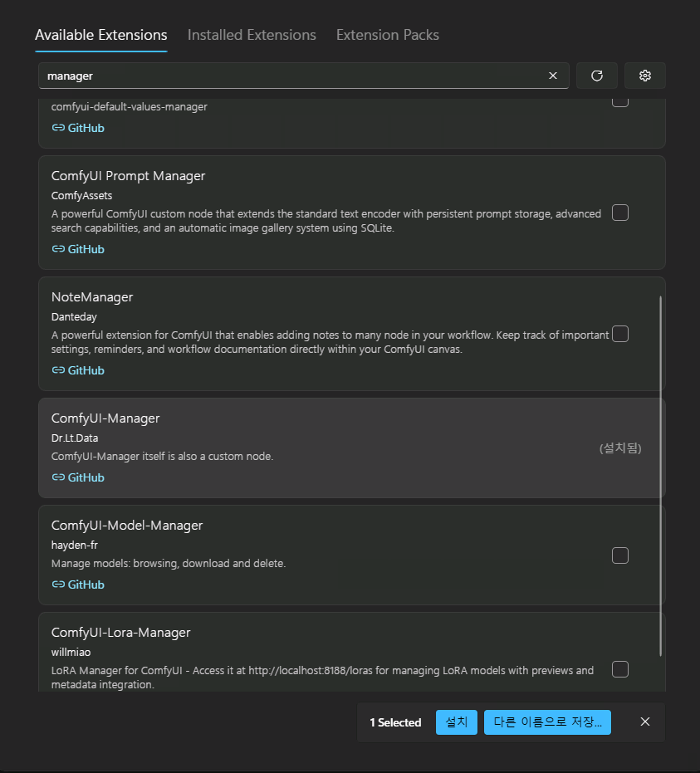Viewport: 700px width, 773px height.
Task: Open GitHub link for ComfyUI-Model-Manager
Action: [x=78, y=585]
